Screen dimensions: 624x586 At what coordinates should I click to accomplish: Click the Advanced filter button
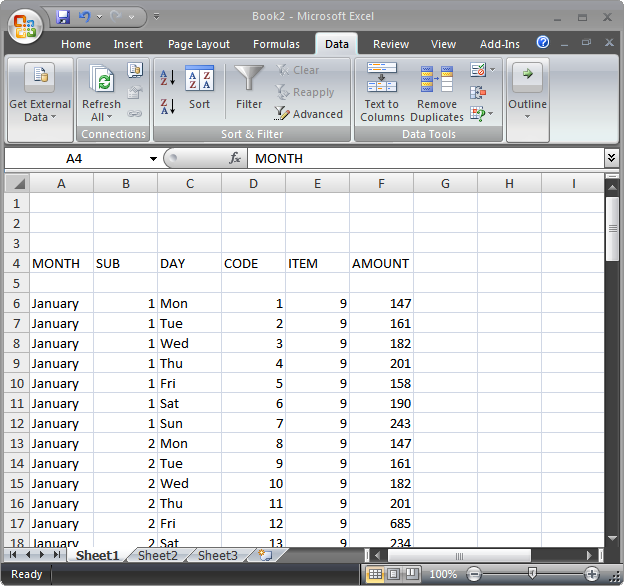point(309,114)
